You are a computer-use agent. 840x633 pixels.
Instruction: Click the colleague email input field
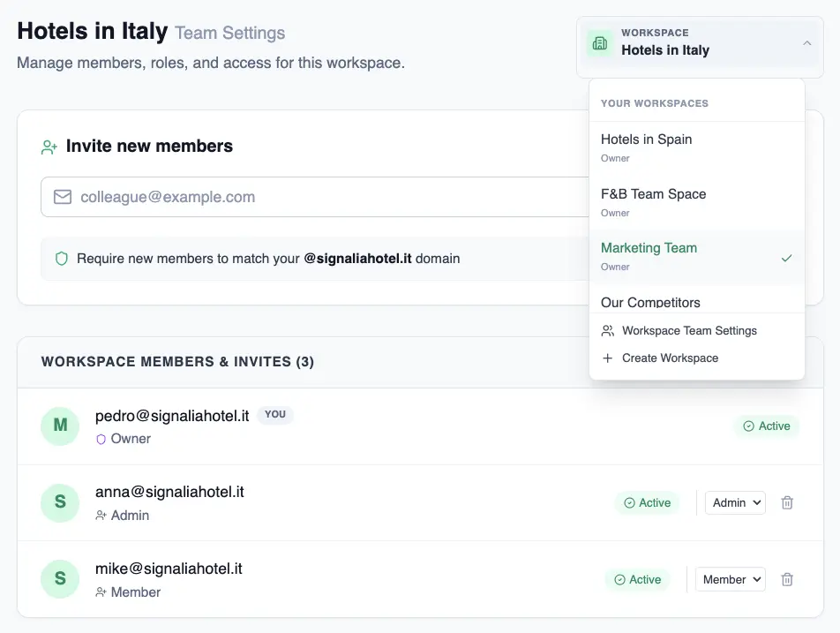315,197
